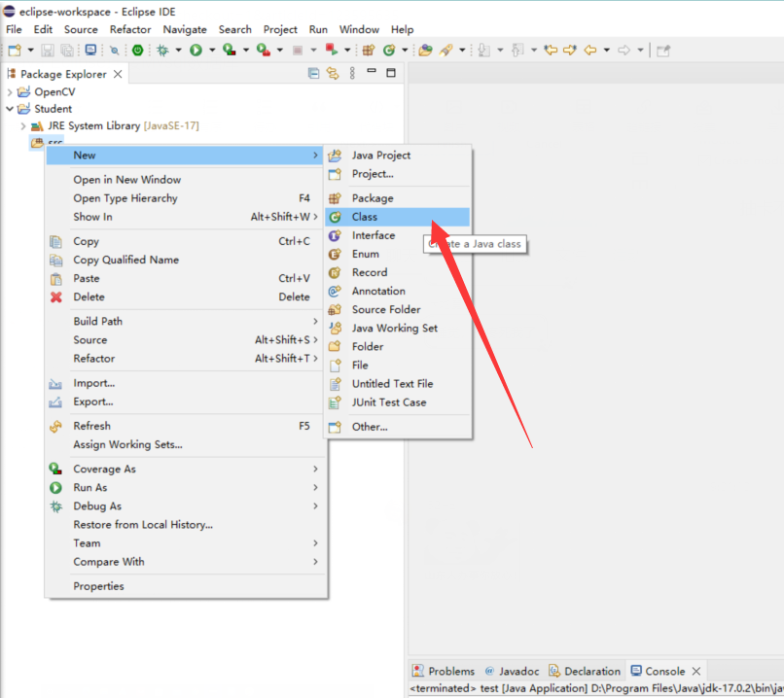Click the New Java Class toolbar icon
The width and height of the screenshot is (784, 698).
(389, 50)
